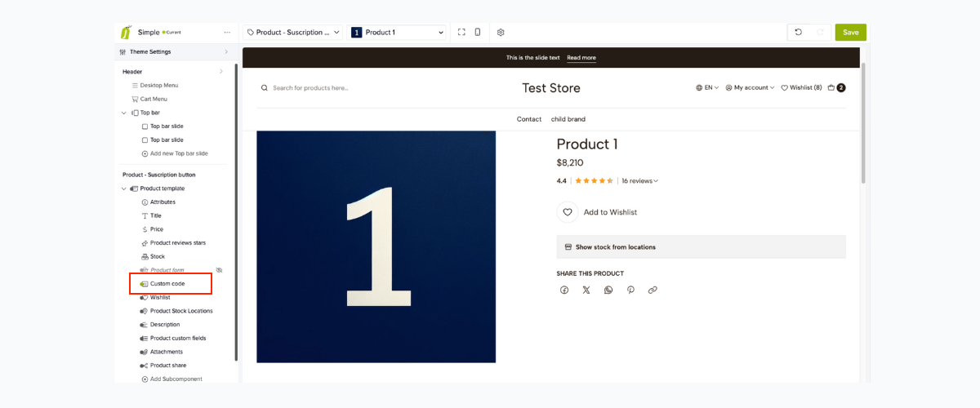Screen dimensions: 980x408
Task: Select the Product form component
Action: tap(167, 270)
